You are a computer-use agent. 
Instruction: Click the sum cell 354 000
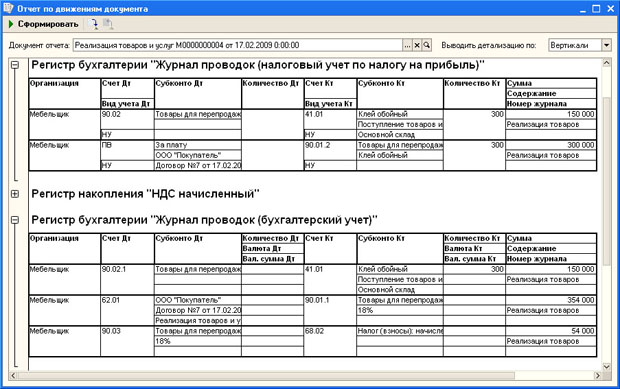(551, 300)
